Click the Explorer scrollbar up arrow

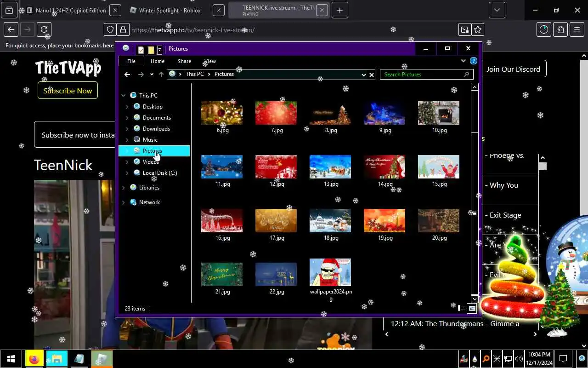click(x=475, y=87)
